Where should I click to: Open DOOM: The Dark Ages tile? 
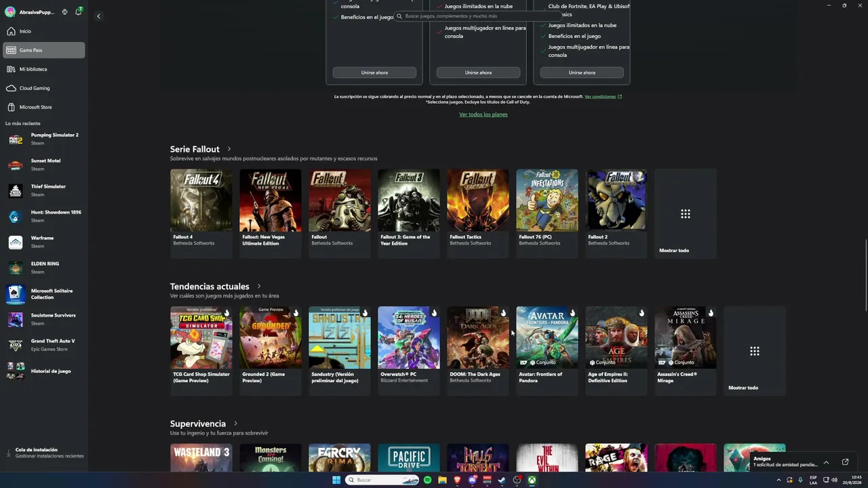(x=478, y=351)
